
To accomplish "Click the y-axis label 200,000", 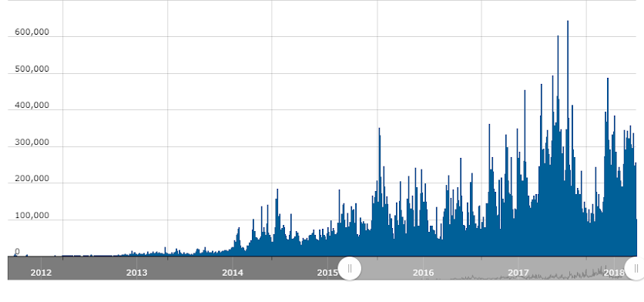I will point(32,178).
